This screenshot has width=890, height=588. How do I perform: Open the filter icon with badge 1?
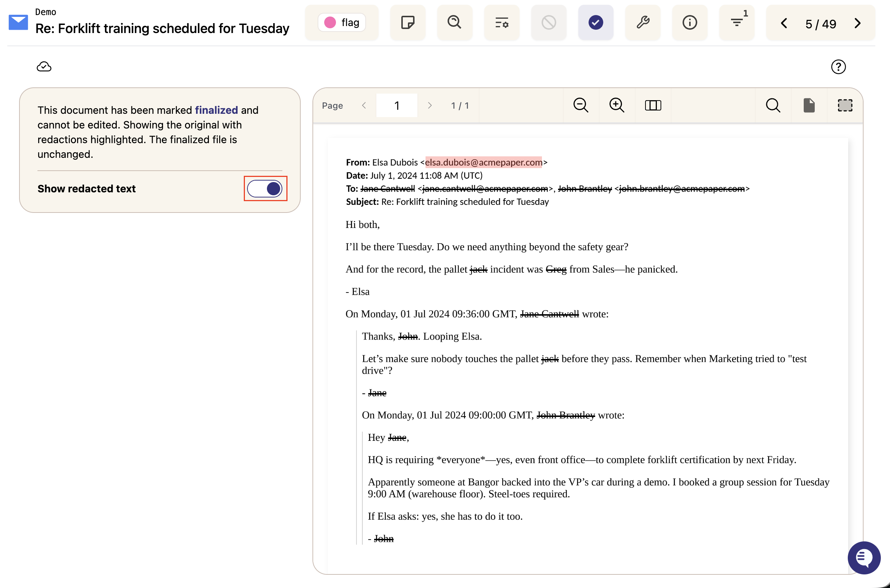click(737, 22)
